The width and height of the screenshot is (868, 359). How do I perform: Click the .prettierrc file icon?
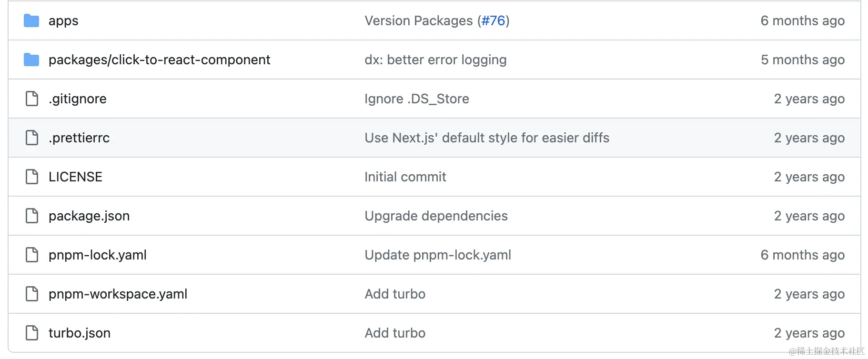click(x=32, y=138)
